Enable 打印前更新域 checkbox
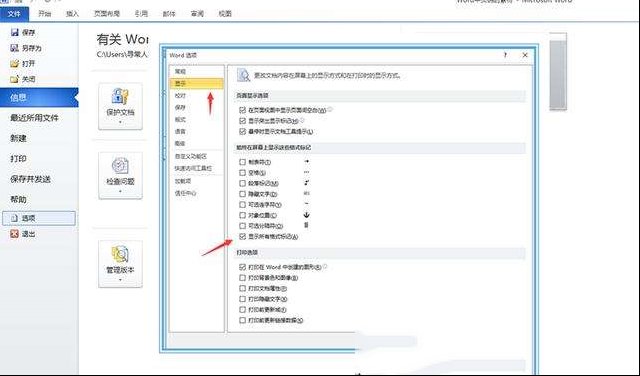The width and height of the screenshot is (640, 376). pyautogui.click(x=242, y=310)
